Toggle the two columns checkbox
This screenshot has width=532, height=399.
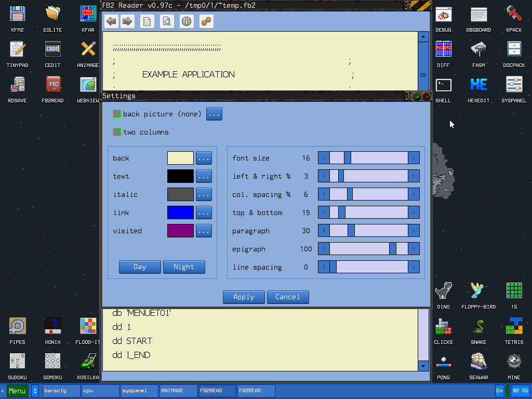(116, 132)
